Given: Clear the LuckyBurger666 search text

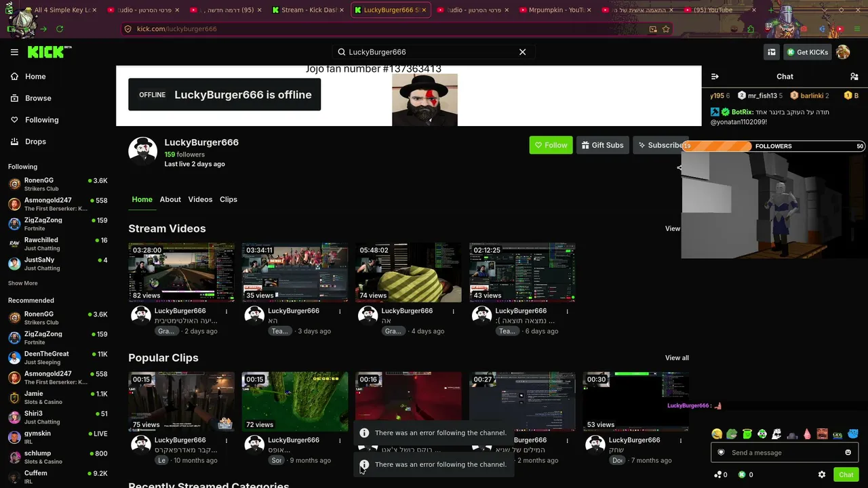Looking at the screenshot, I should (x=522, y=52).
